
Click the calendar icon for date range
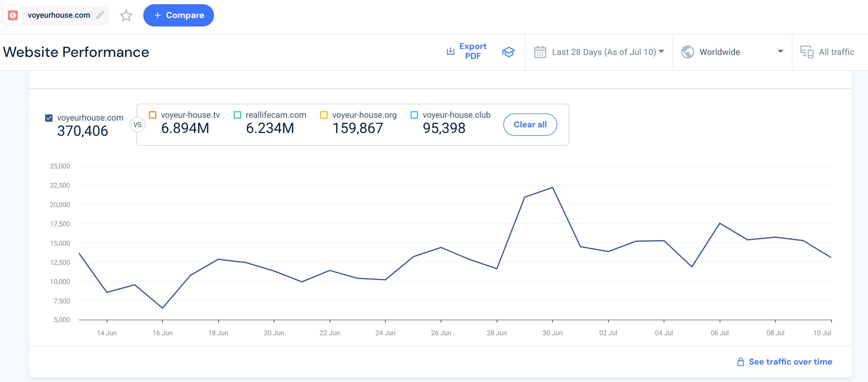540,52
